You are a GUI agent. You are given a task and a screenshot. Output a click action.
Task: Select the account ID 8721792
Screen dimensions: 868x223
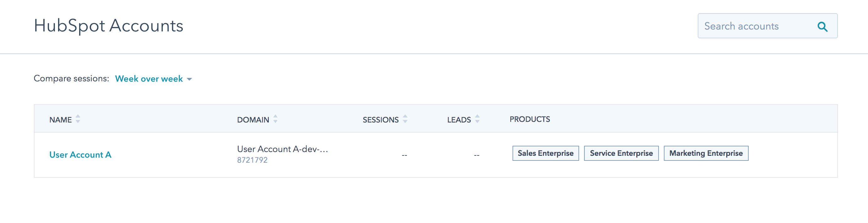pyautogui.click(x=252, y=160)
